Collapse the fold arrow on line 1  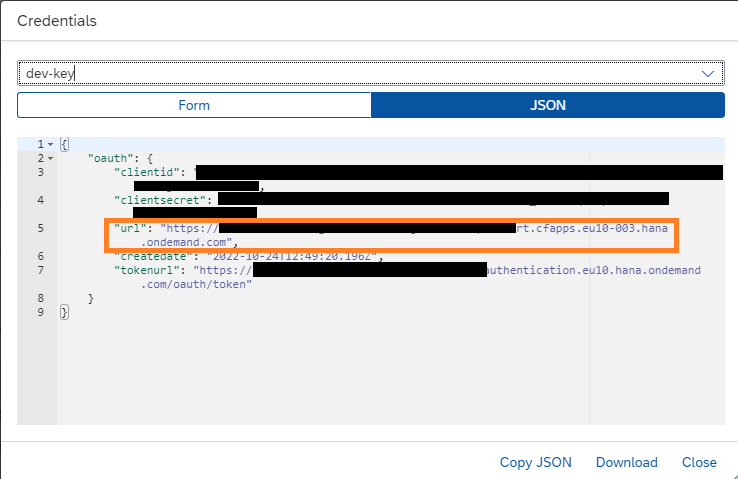point(50,145)
